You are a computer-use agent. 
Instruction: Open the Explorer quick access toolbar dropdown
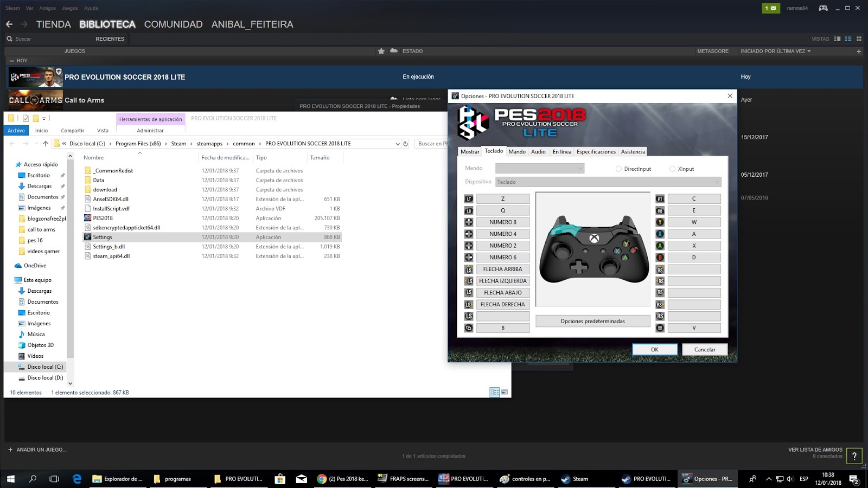point(44,118)
